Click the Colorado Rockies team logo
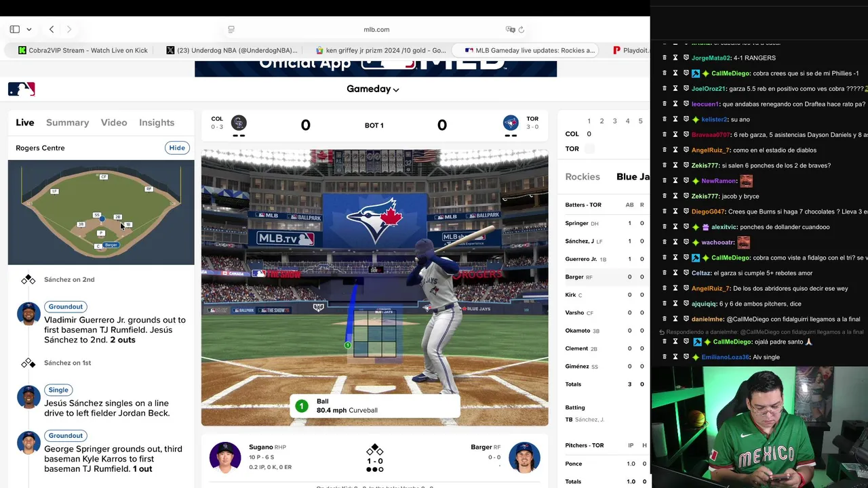 [239, 123]
